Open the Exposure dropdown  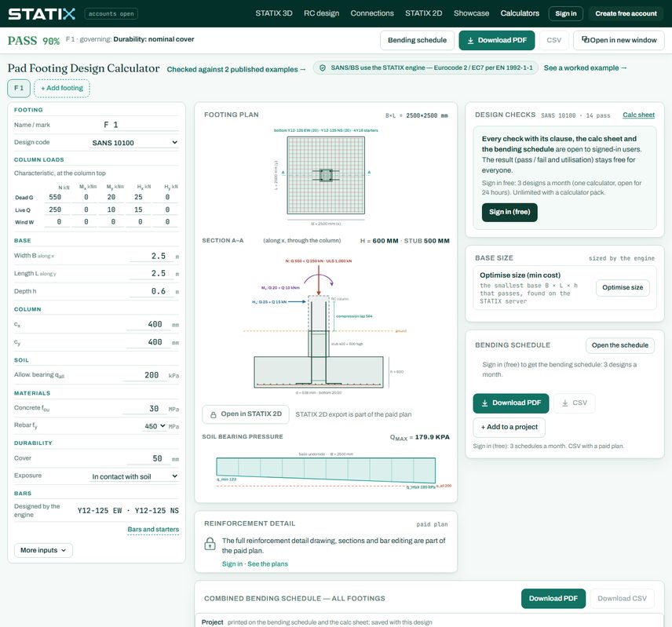pyautogui.click(x=134, y=476)
